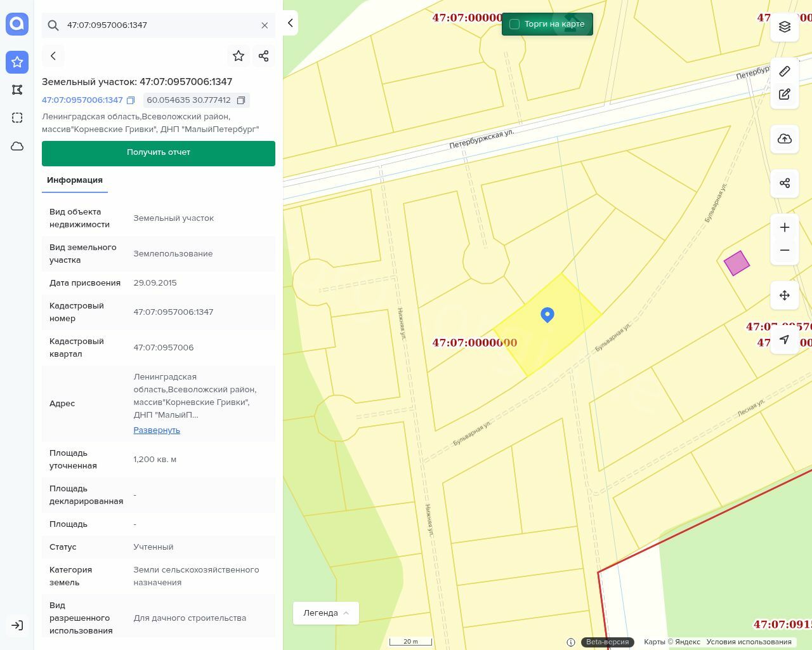Zoom out on the map
812x650 pixels.
tap(785, 250)
